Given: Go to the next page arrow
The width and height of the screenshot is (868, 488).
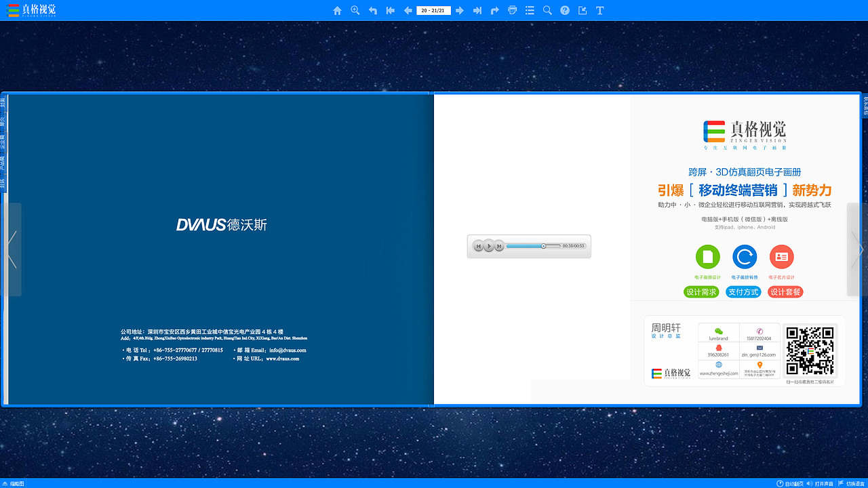Looking at the screenshot, I should [460, 10].
